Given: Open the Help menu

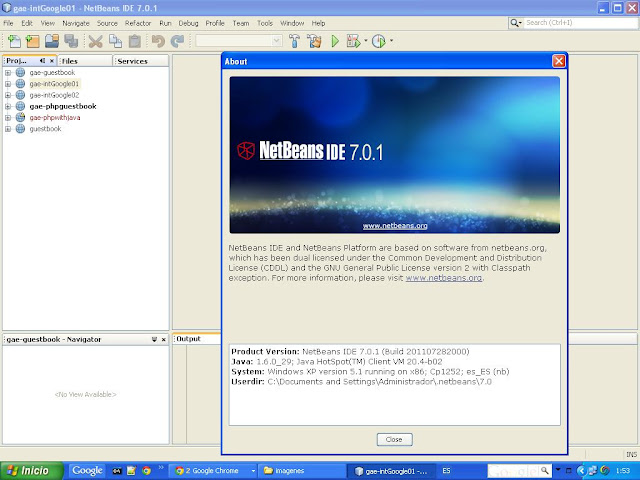Looking at the screenshot, I should point(318,23).
